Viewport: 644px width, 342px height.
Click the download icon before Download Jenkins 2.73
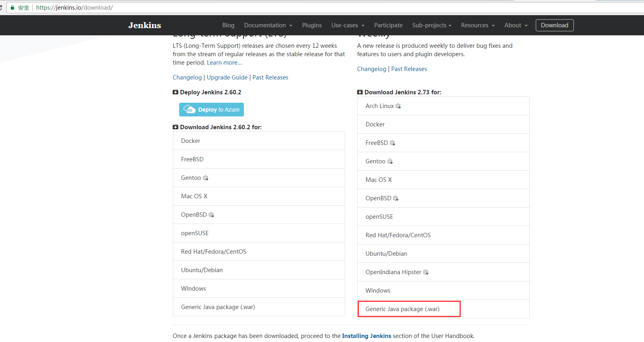point(360,92)
